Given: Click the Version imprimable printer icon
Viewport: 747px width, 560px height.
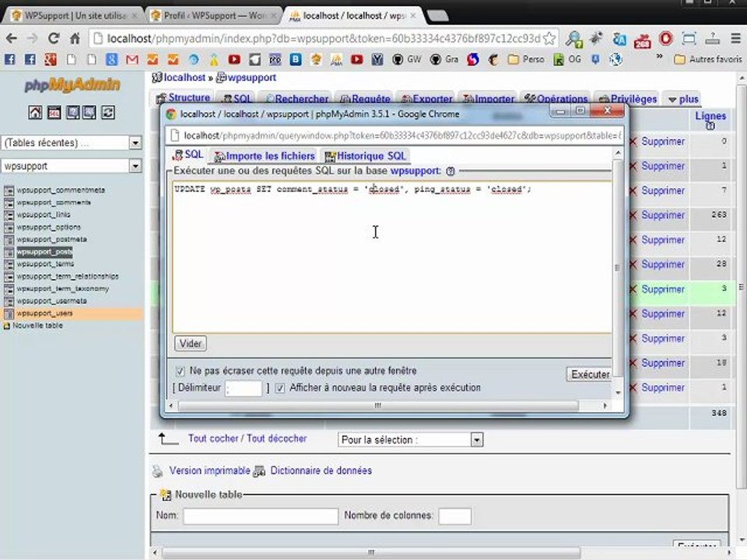Looking at the screenshot, I should pos(158,471).
